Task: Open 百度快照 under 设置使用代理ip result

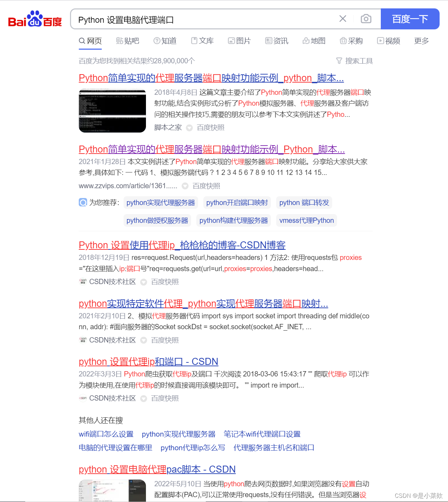Action: (165, 282)
